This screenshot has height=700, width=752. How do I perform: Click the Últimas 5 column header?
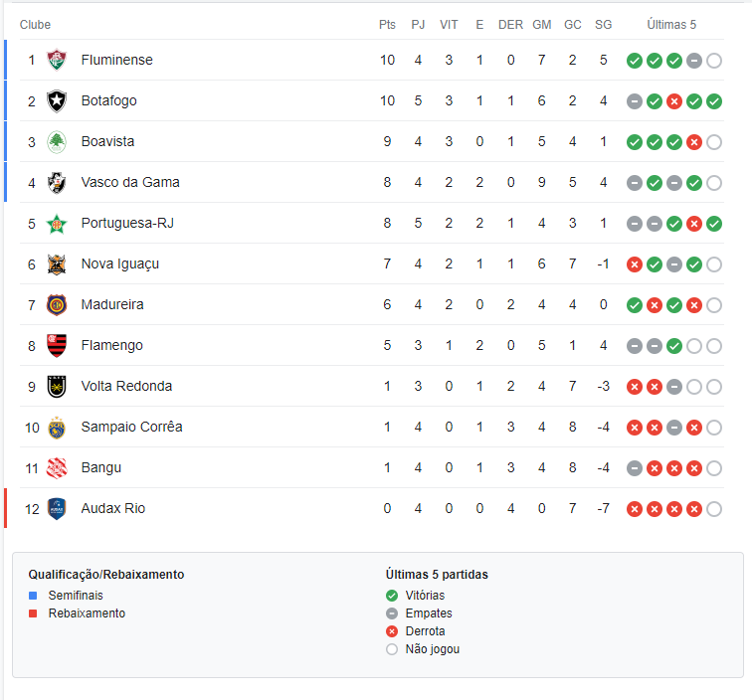[x=671, y=25]
